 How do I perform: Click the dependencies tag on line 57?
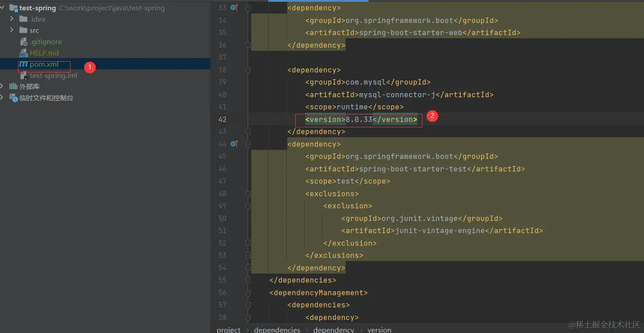pos(319,305)
